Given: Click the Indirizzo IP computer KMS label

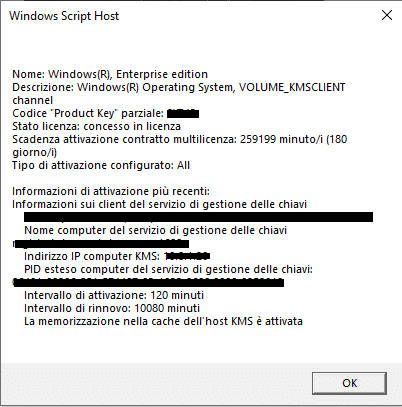Looking at the screenshot, I should pyautogui.click(x=92, y=256).
